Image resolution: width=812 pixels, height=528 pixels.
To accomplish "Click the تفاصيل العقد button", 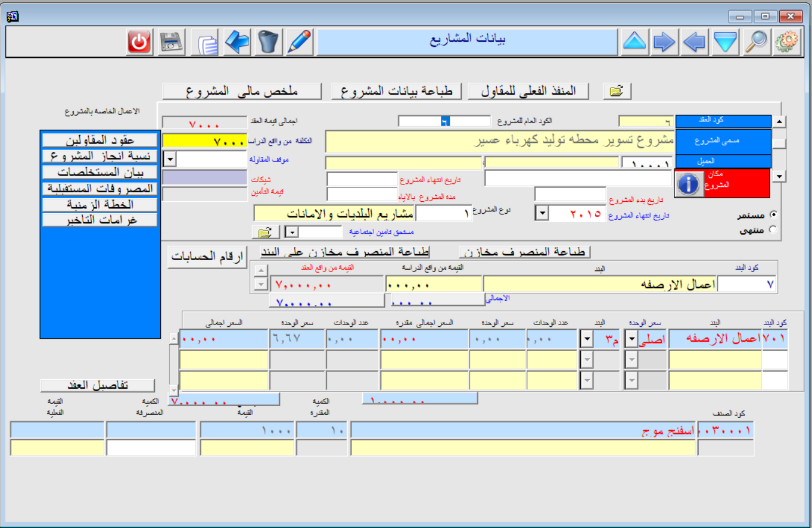I will pyautogui.click(x=97, y=385).
